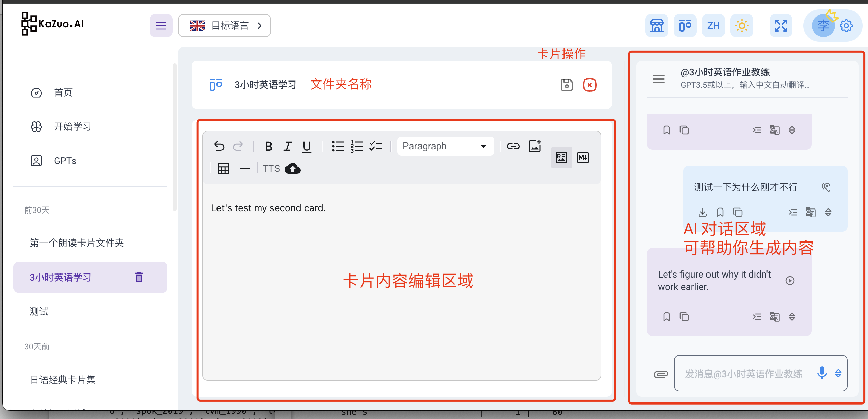
Task: Insert a bulleted list
Action: point(338,146)
